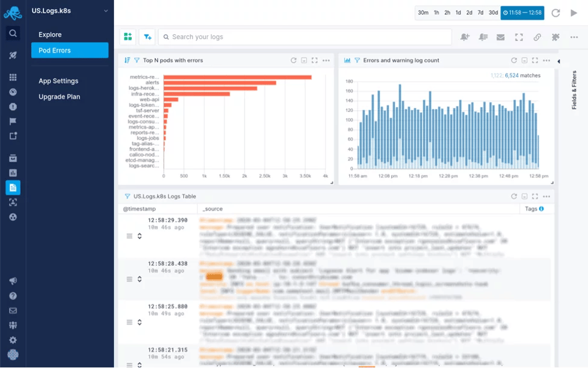Open the help question mark icon
588x368 pixels.
click(x=13, y=296)
